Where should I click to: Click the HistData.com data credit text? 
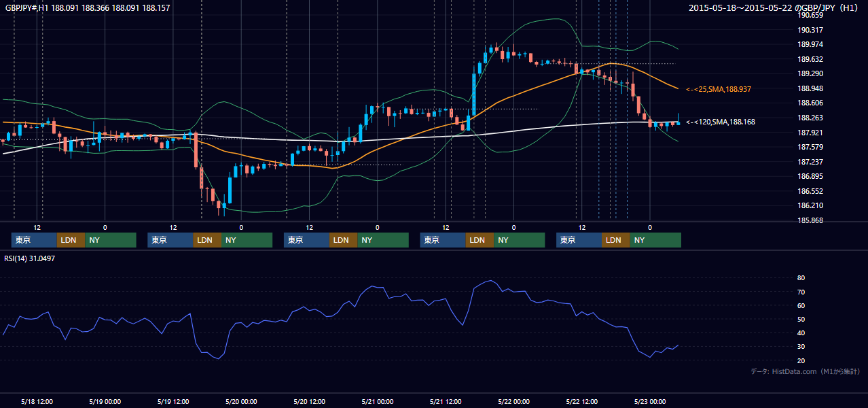(x=806, y=371)
